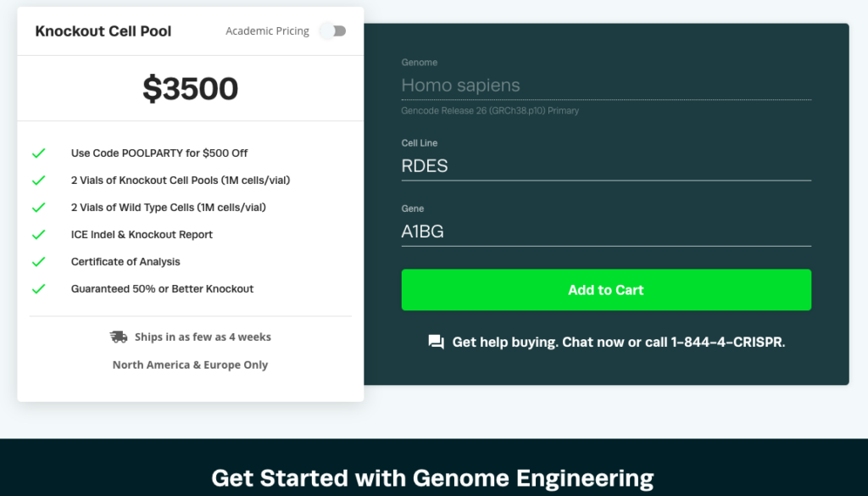The image size is (868, 496).
Task: Click the chat bubble icon
Action: (x=437, y=342)
